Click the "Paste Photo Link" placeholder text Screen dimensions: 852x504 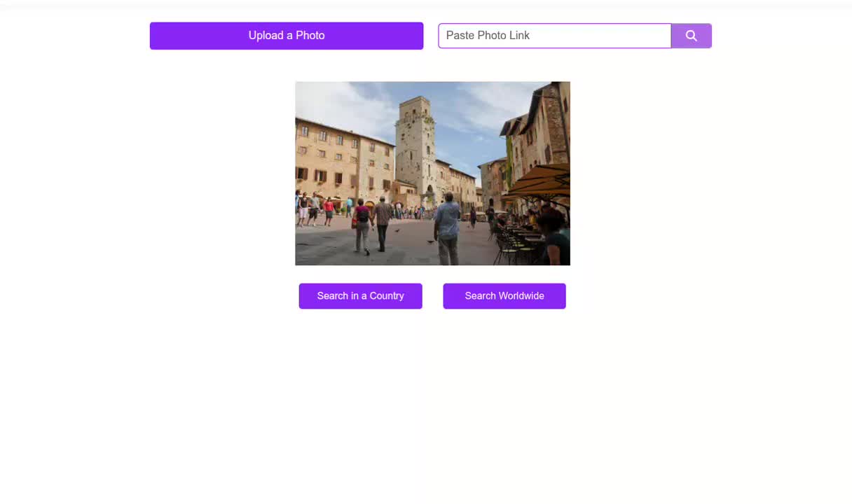[x=488, y=36]
